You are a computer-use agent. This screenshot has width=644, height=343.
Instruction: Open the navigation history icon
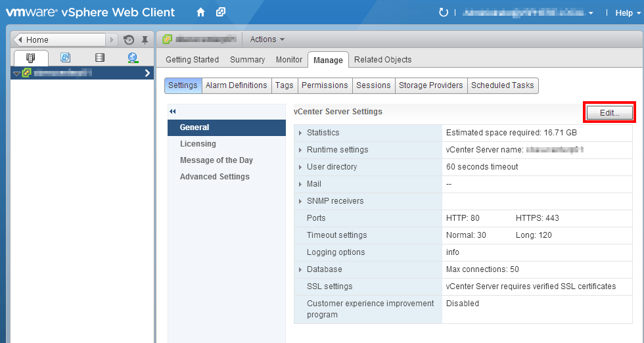(x=129, y=40)
